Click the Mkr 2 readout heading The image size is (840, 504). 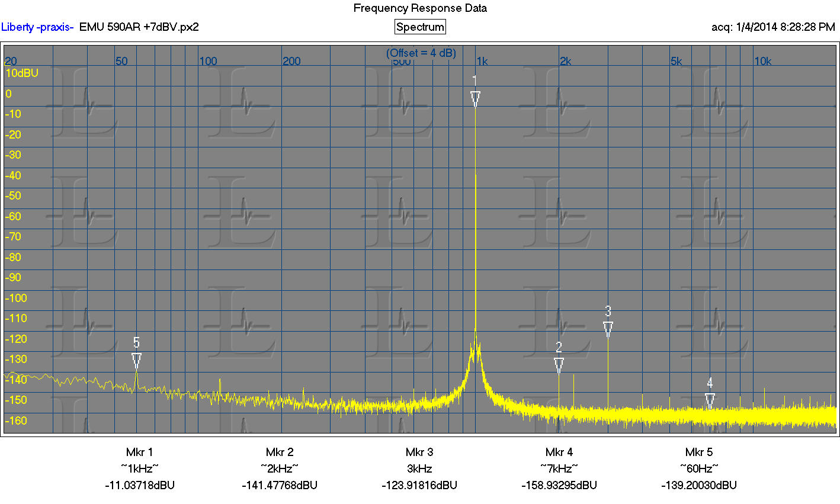[280, 452]
